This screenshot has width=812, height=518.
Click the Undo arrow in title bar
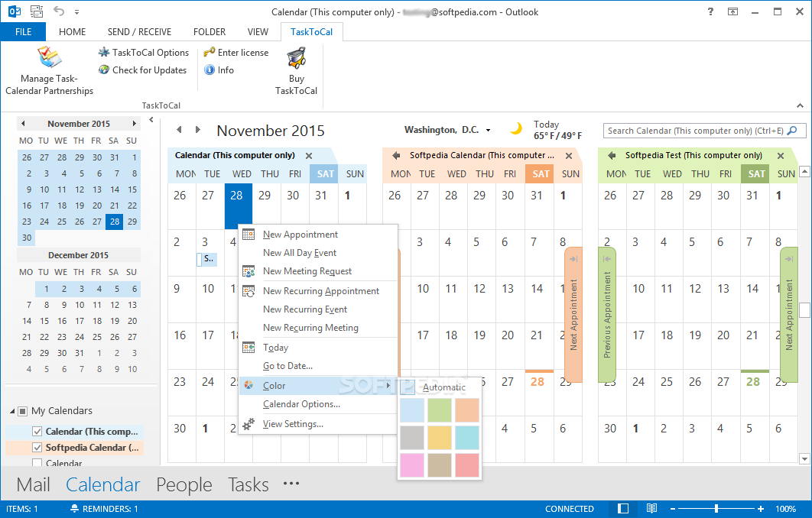pos(59,11)
